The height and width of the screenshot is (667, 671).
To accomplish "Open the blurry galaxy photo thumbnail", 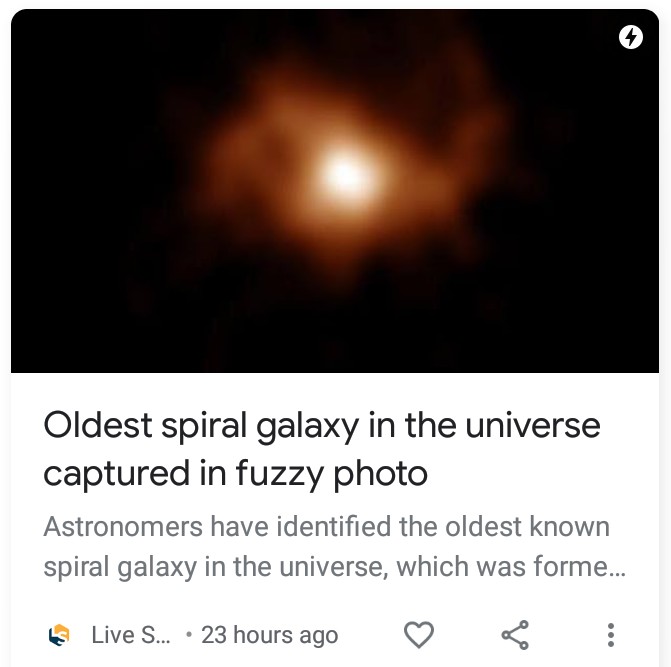I will 335,191.
